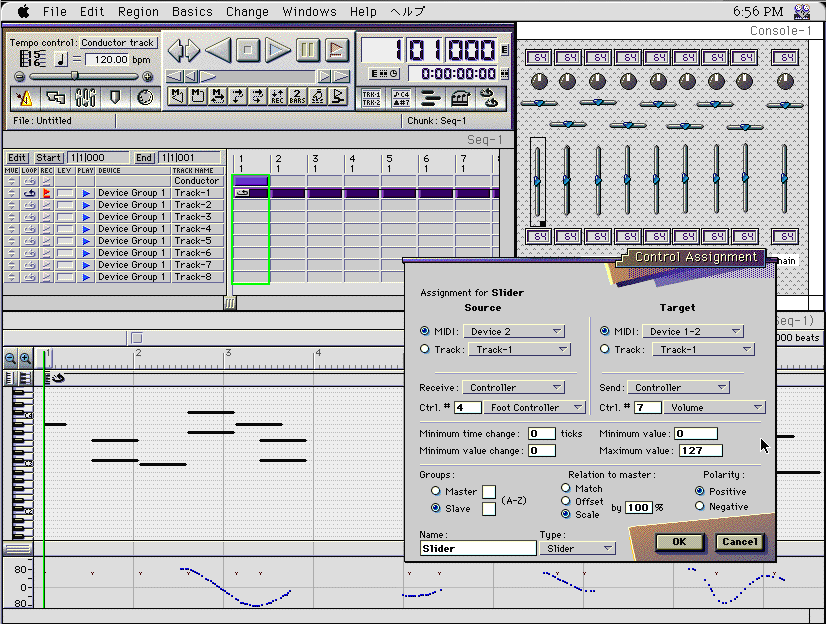Click Cancel in Control Assignment dialog
The width and height of the screenshot is (826, 624).
pos(739,542)
